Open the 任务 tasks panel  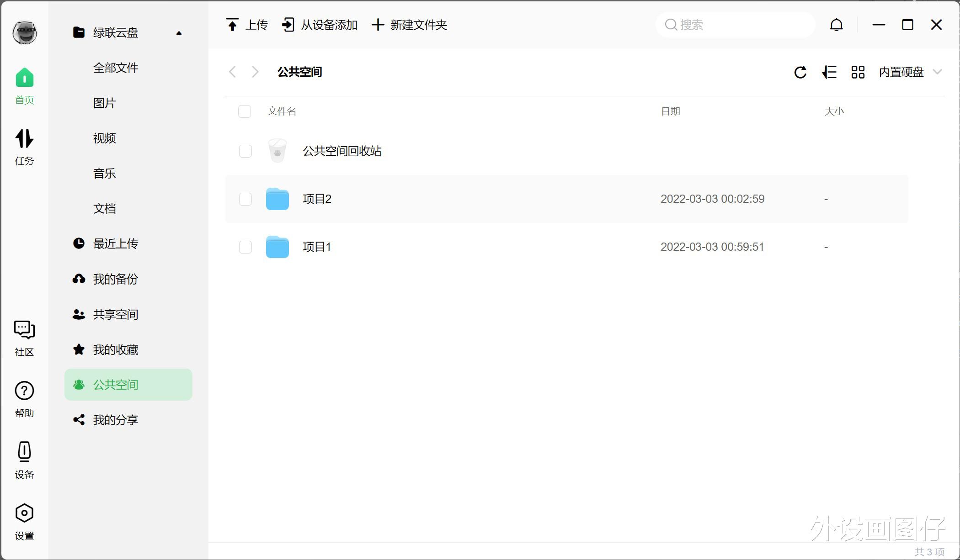[x=24, y=145]
